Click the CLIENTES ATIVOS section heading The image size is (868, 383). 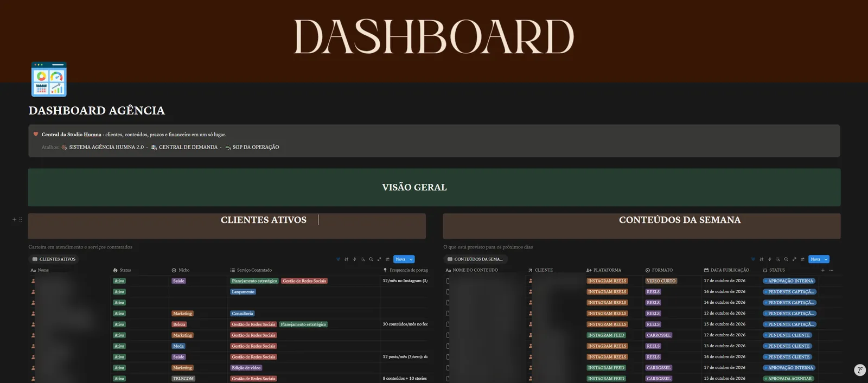pyautogui.click(x=264, y=220)
